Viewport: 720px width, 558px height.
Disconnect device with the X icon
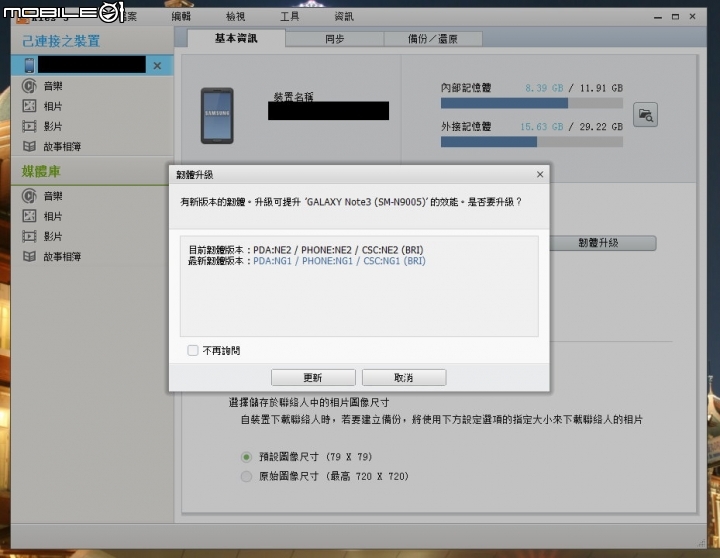[157, 66]
